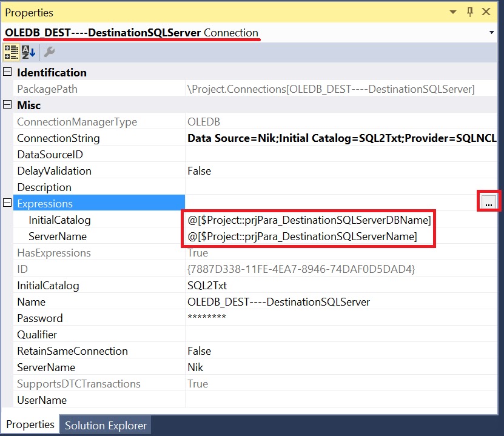The width and height of the screenshot is (504, 436).
Task: Switch to Alphabetical sorting of properties
Action: 27,52
